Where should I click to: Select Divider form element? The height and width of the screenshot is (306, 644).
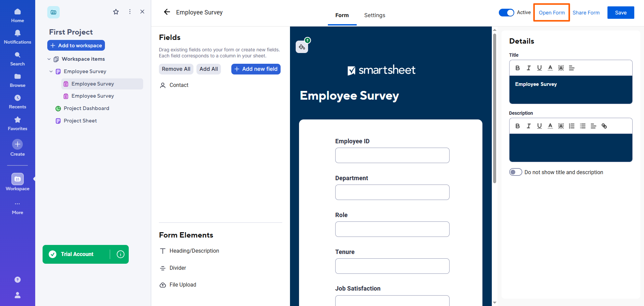(x=173, y=268)
